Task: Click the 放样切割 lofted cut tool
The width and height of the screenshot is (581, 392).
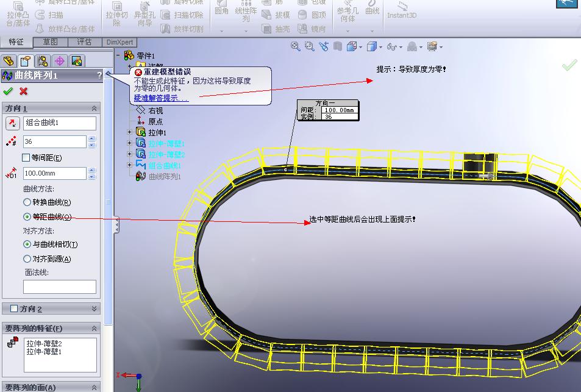Action: (x=182, y=29)
